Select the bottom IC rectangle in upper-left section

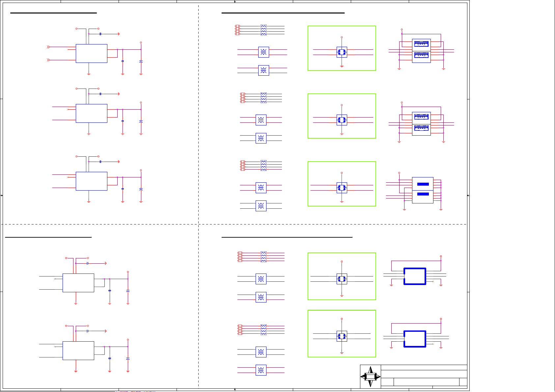coord(92,181)
